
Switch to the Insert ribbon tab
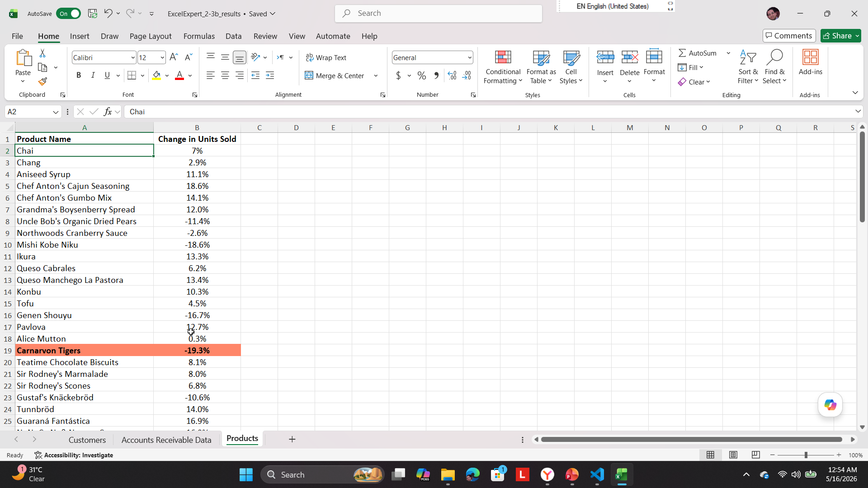tap(80, 36)
